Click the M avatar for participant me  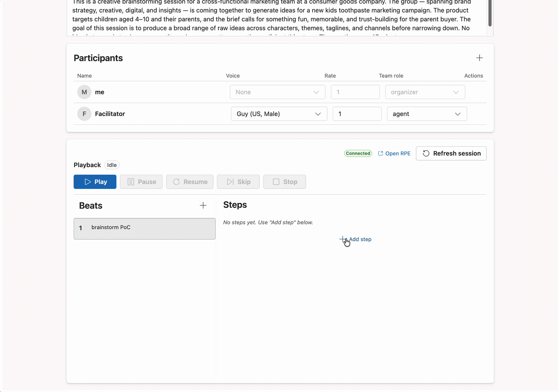(84, 92)
